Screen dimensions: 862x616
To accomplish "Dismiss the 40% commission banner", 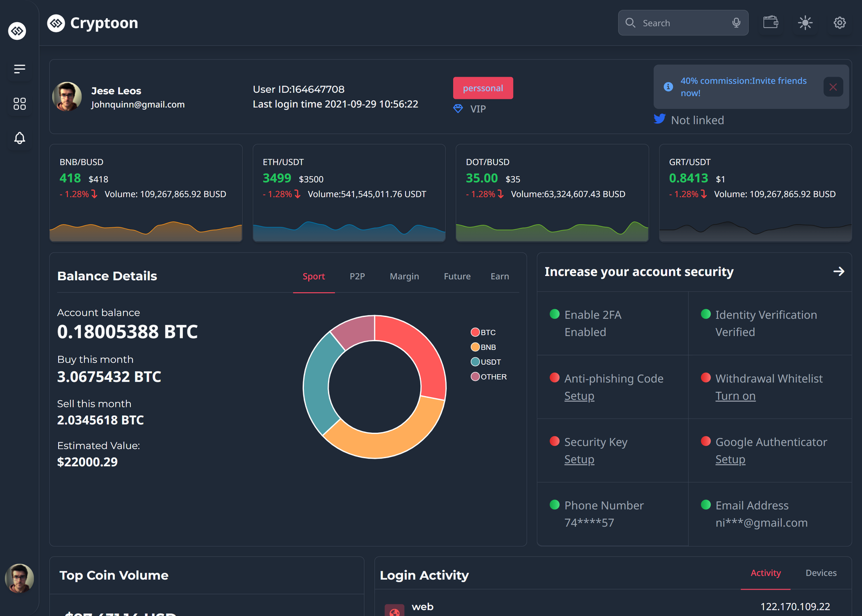I will coord(833,86).
